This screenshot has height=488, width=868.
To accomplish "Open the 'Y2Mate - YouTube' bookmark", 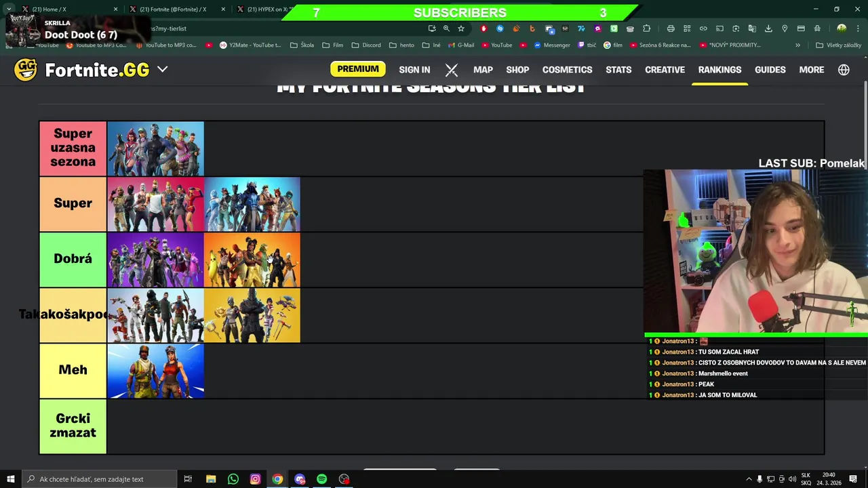I will [250, 45].
